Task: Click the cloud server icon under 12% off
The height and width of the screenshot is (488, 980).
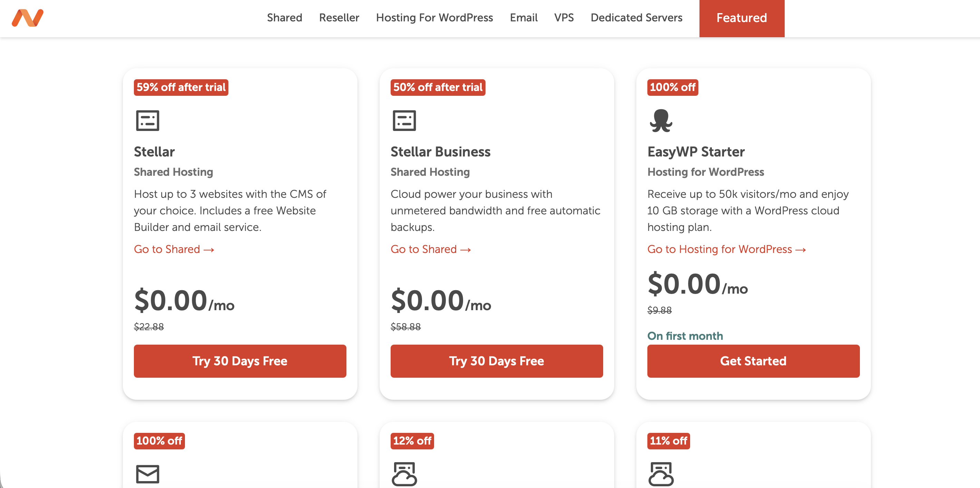Action: point(404,474)
